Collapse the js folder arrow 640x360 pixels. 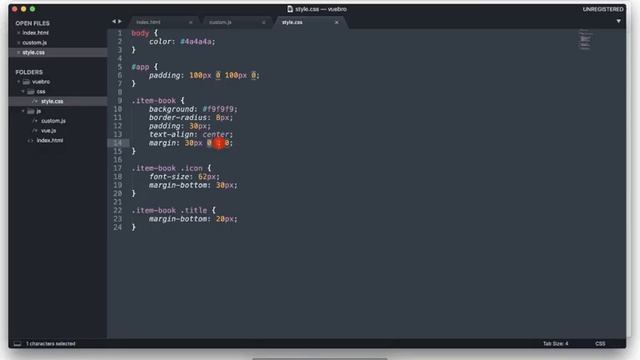(23, 111)
